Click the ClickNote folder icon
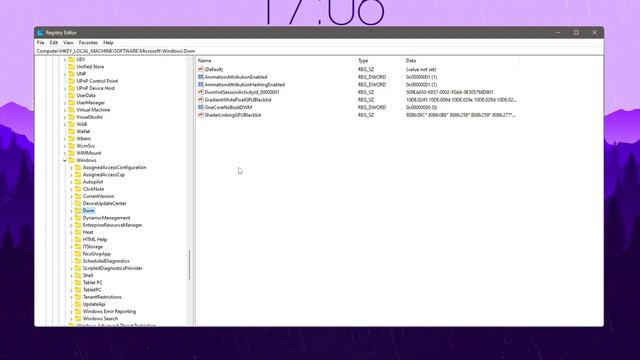The image size is (640, 360). (x=78, y=189)
